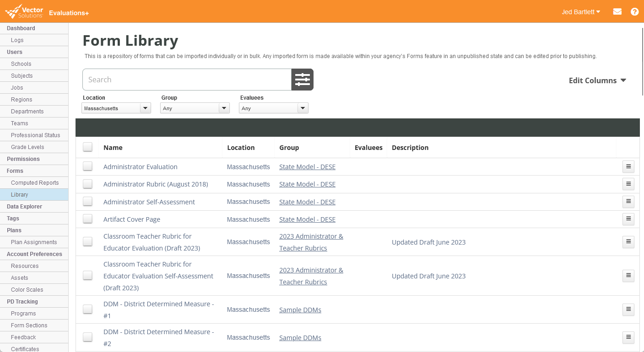
Task: Toggle the select-all checkbox in table header
Action: click(x=87, y=147)
